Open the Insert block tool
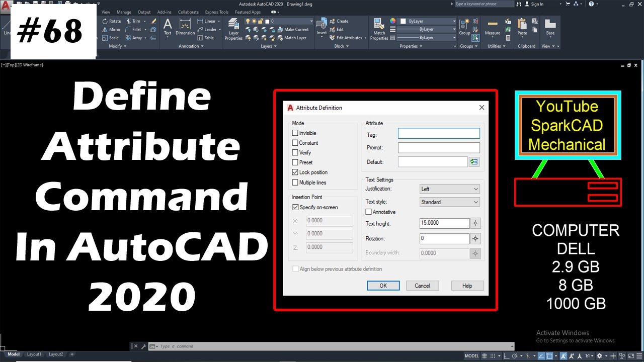 [321, 27]
